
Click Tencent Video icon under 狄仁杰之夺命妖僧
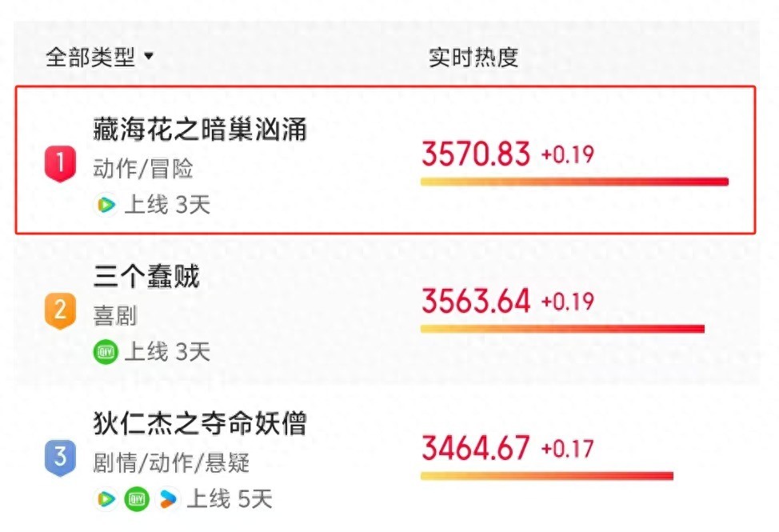coord(106,498)
